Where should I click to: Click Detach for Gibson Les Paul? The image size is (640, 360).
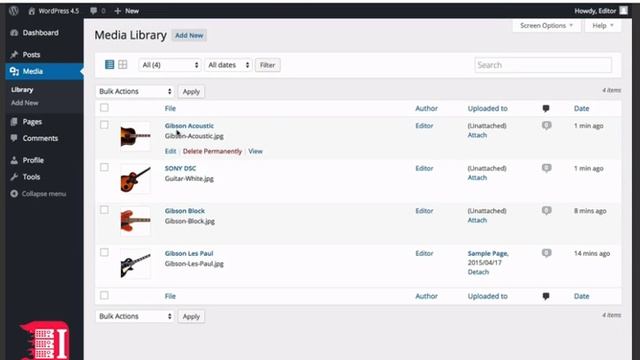[478, 272]
